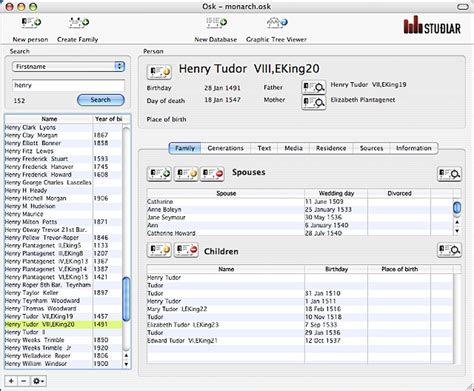Select Henry Frederick Stuart in the list
Screen dimensions: 474x391
[63, 159]
